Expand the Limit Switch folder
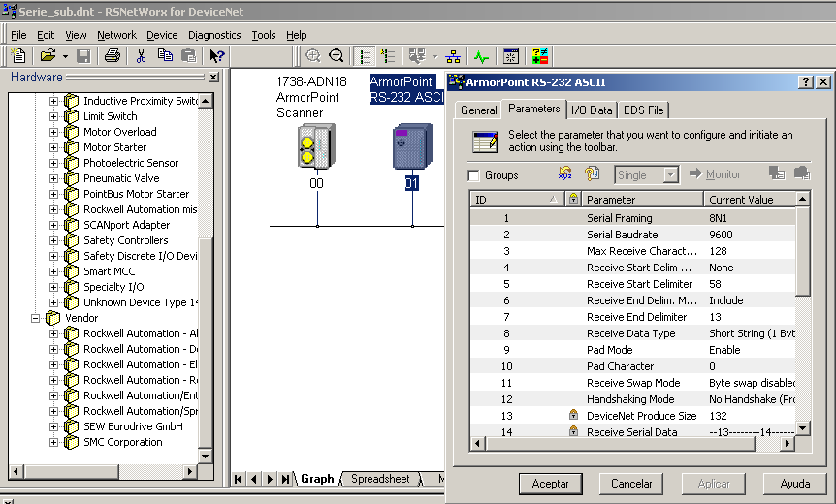The width and height of the screenshot is (836, 504). pos(53,116)
